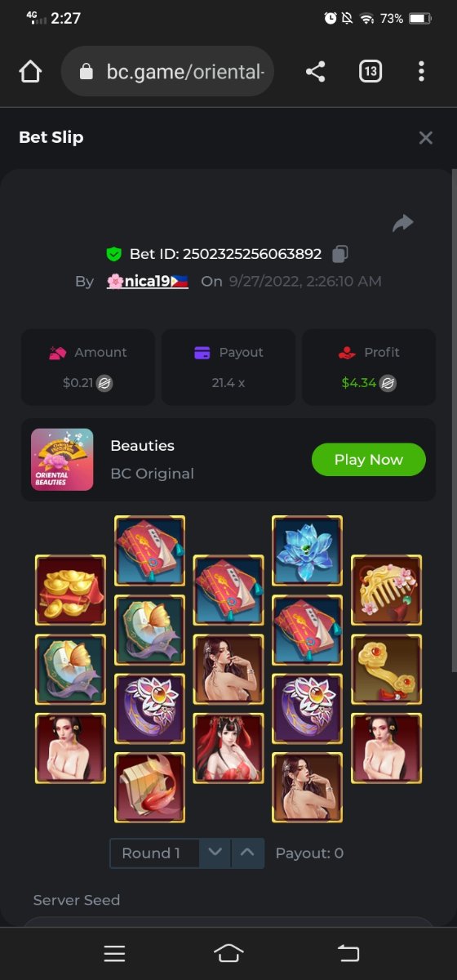Tap the Android back navigation button
The height and width of the screenshot is (980, 457).
click(x=348, y=953)
